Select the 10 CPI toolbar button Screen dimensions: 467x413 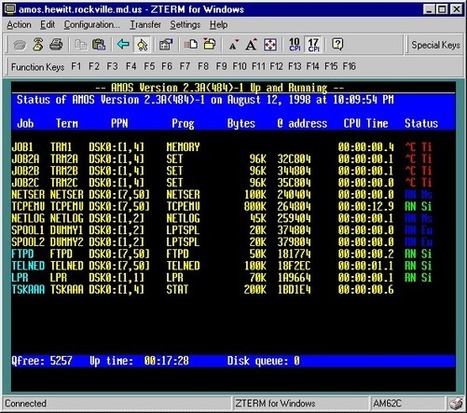(x=294, y=44)
